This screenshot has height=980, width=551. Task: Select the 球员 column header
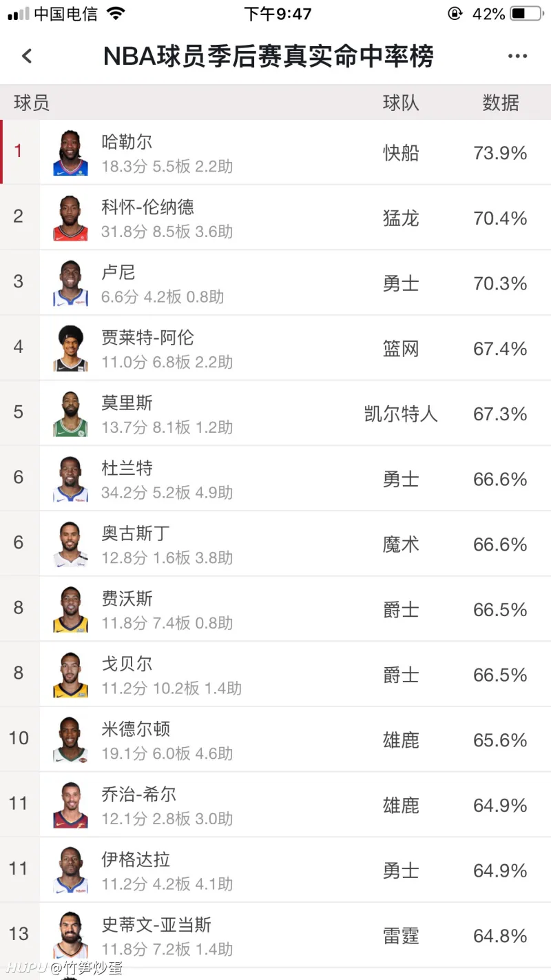coord(30,102)
